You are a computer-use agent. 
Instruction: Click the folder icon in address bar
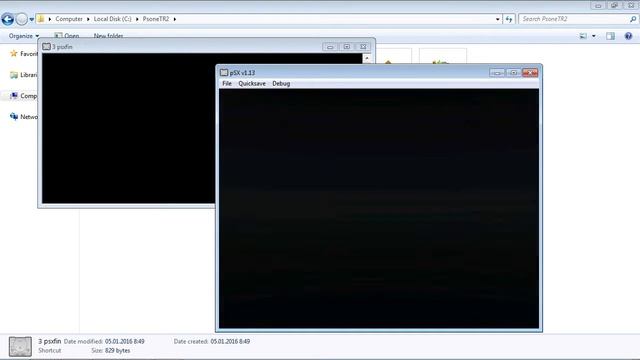pyautogui.click(x=41, y=19)
